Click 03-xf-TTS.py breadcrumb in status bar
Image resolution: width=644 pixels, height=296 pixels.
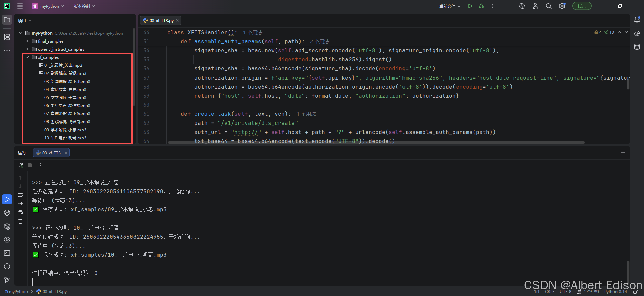52,291
